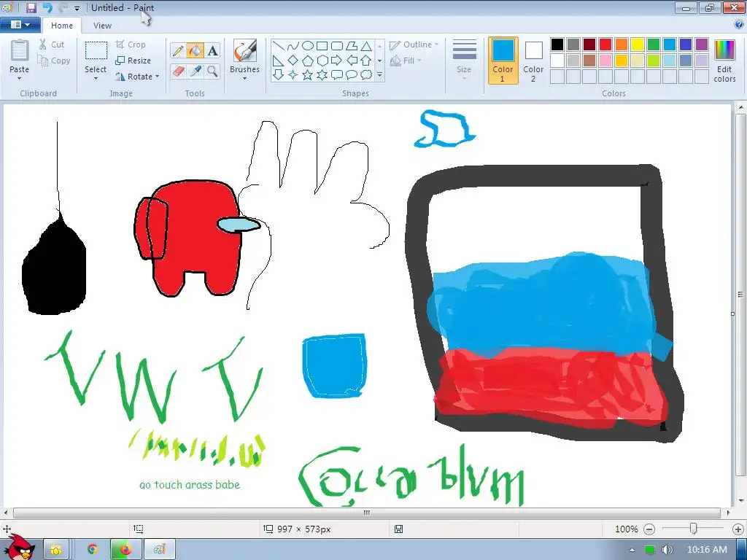Activate Color 1 selector

503,61
